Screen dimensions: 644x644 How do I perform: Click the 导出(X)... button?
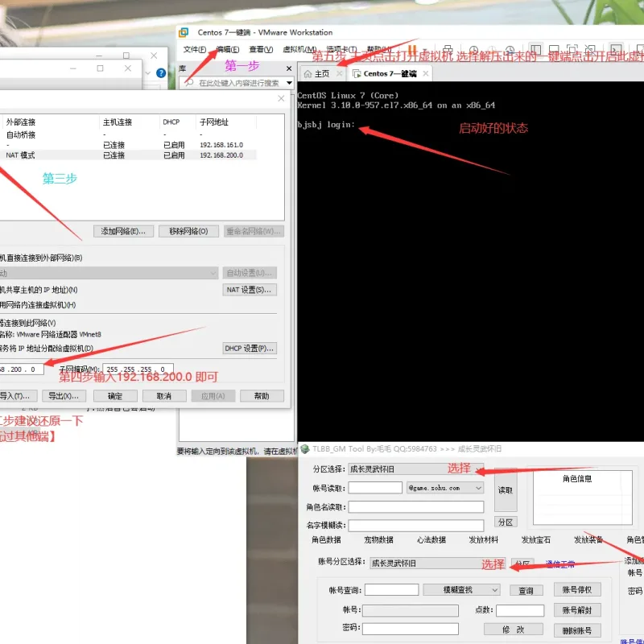(x=64, y=396)
